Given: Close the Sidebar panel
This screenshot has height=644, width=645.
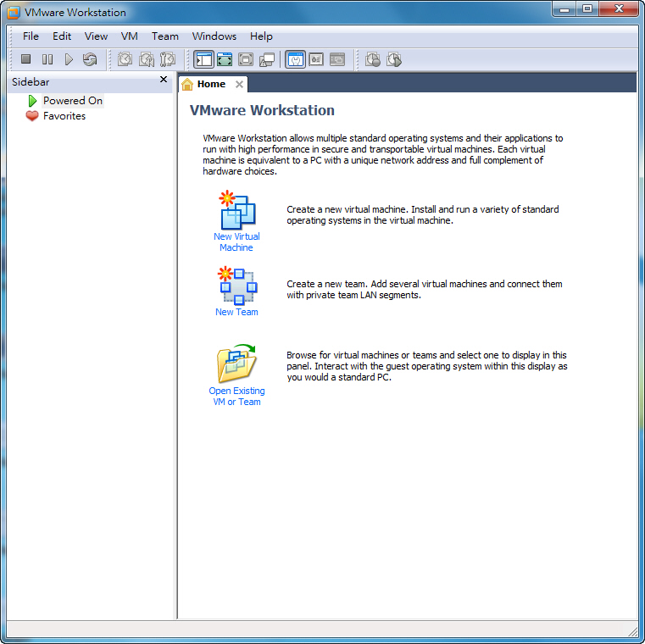Looking at the screenshot, I should (x=164, y=80).
